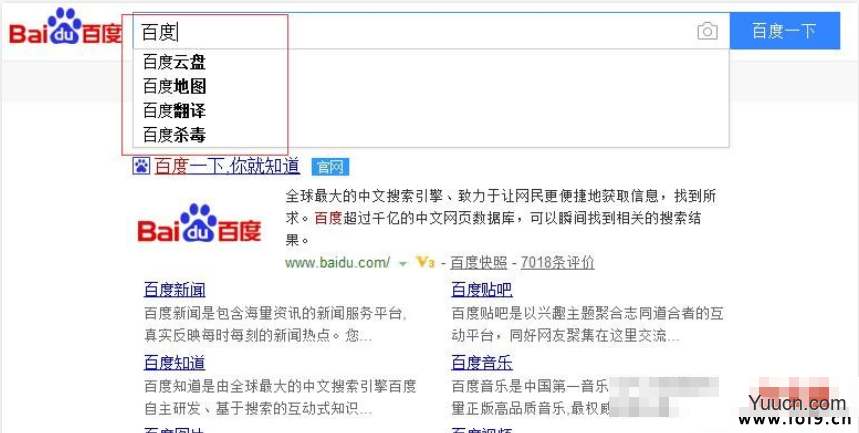This screenshot has width=859, height=433.
Task: Click the Baidu logo thumbnail in result
Action: tap(199, 223)
